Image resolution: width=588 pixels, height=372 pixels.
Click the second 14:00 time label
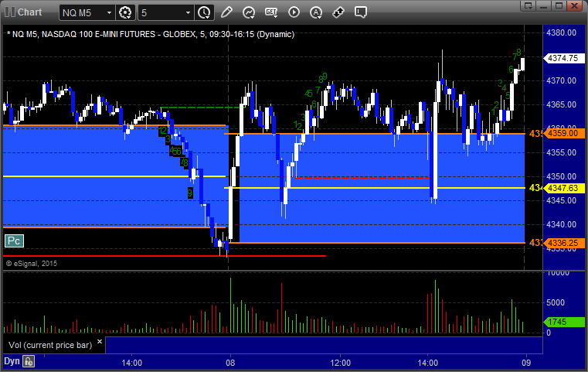coord(428,363)
